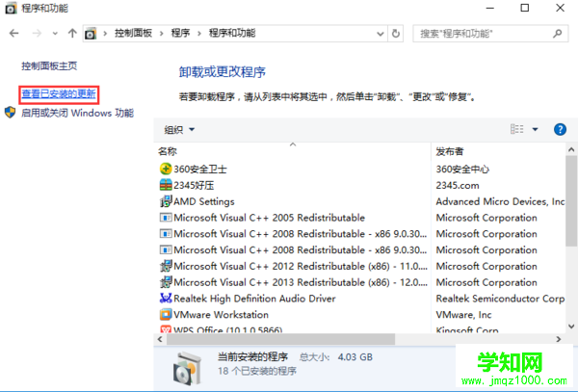Click the vertical scrollbar thumb
578x392 pixels.
pos(571,200)
